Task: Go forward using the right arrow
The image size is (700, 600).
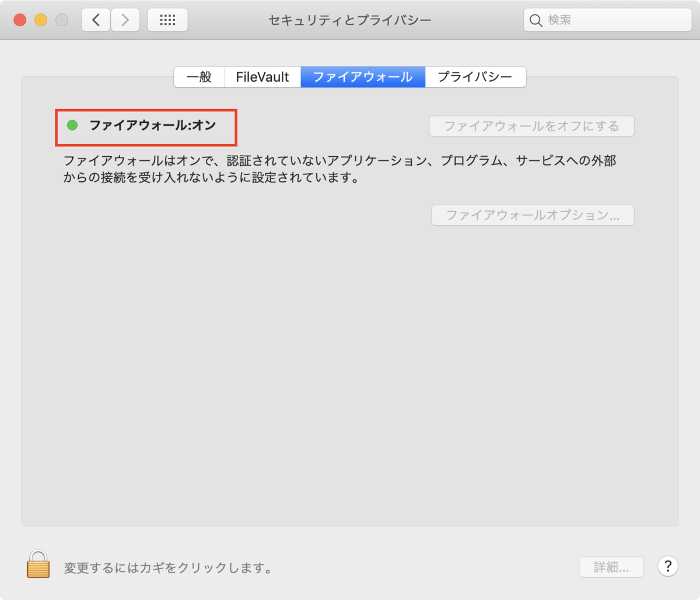Action: click(x=125, y=19)
